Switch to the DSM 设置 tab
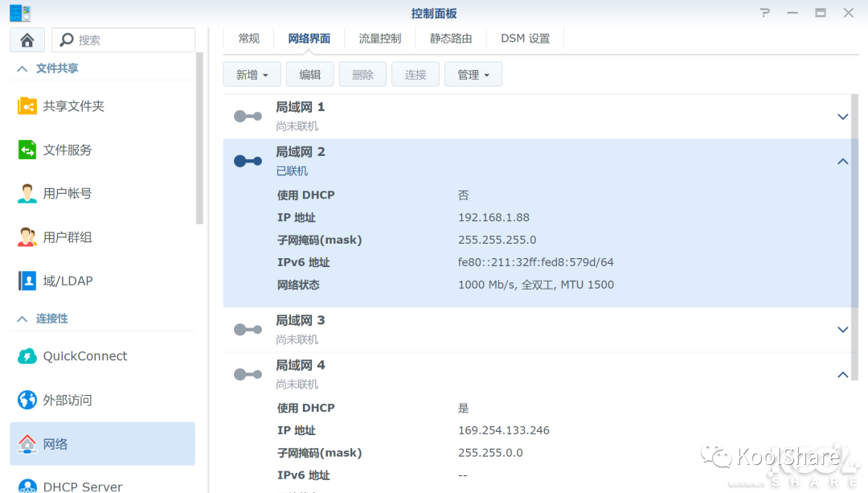868x493 pixels. 526,39
